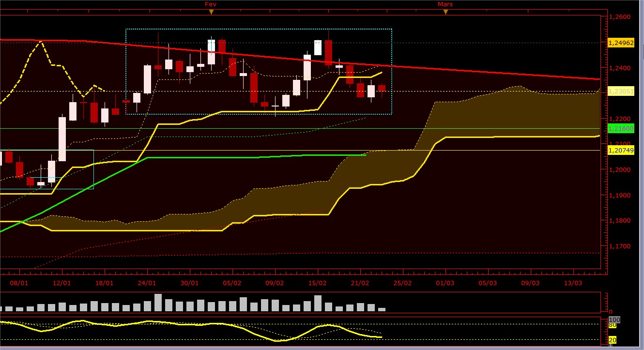Click the orange triangle marker under Mars
Viewport: 644px width, 350px height.
click(x=445, y=12)
